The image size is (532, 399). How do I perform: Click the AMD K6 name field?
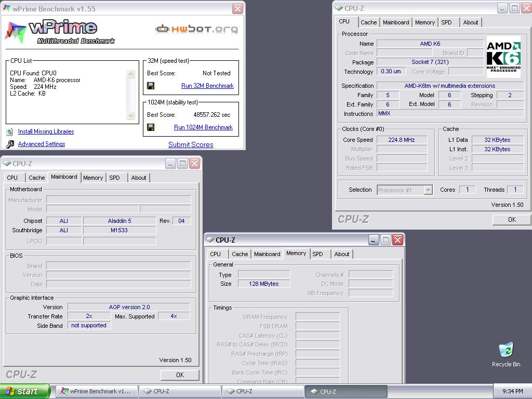tap(430, 44)
